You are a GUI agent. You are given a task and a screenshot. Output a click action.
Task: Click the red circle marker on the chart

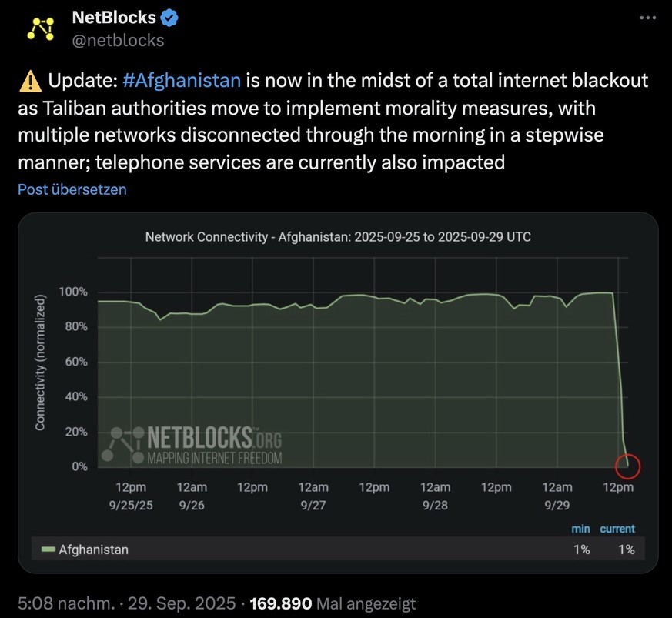(628, 466)
